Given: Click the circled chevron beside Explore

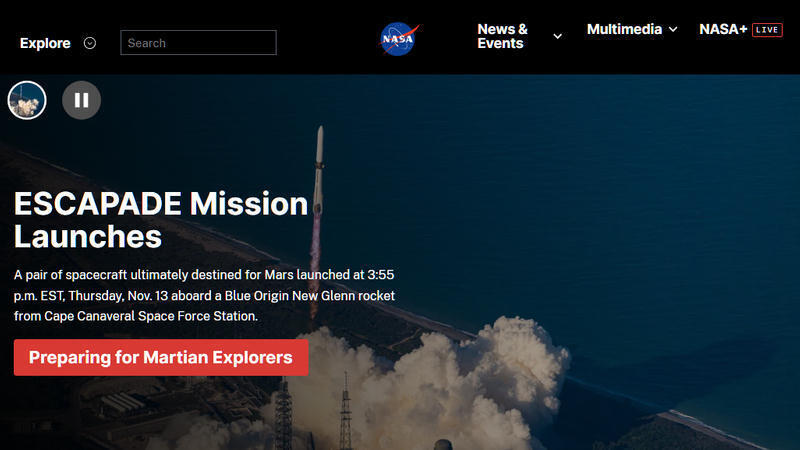Looking at the screenshot, I should (90, 43).
